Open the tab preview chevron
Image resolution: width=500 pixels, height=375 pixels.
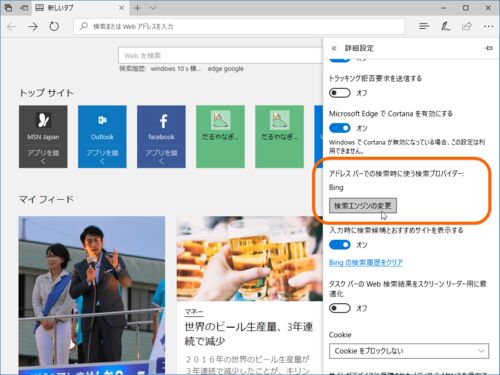coord(153,8)
